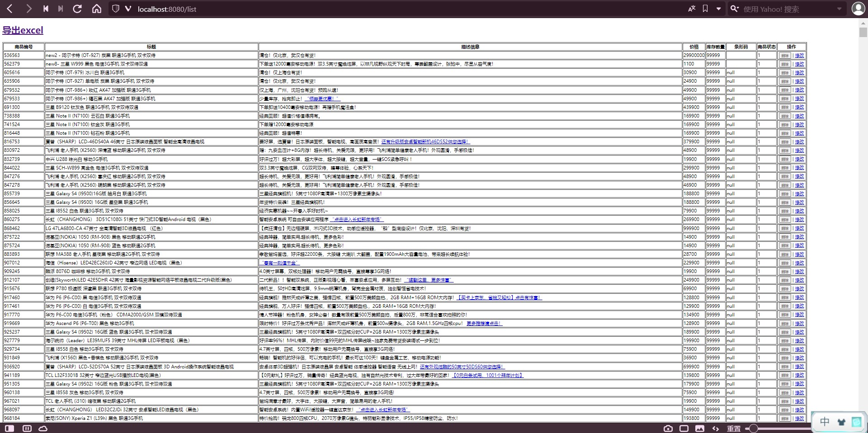
Task: Adjust the page zoom slider handle
Action: point(753,428)
